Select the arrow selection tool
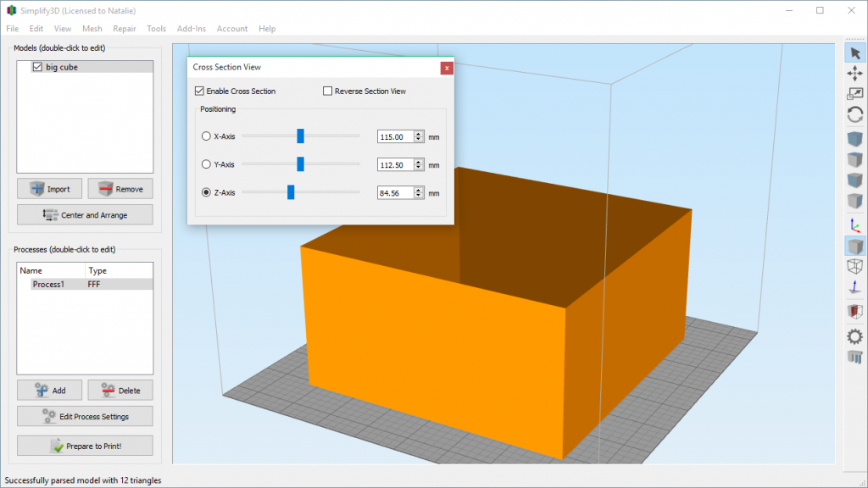The width and height of the screenshot is (868, 488). 855,53
